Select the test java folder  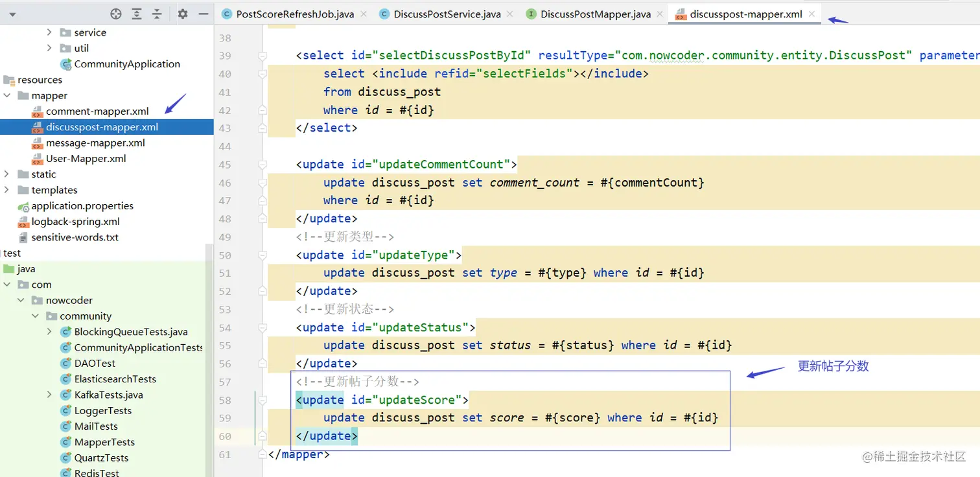pyautogui.click(x=26, y=269)
